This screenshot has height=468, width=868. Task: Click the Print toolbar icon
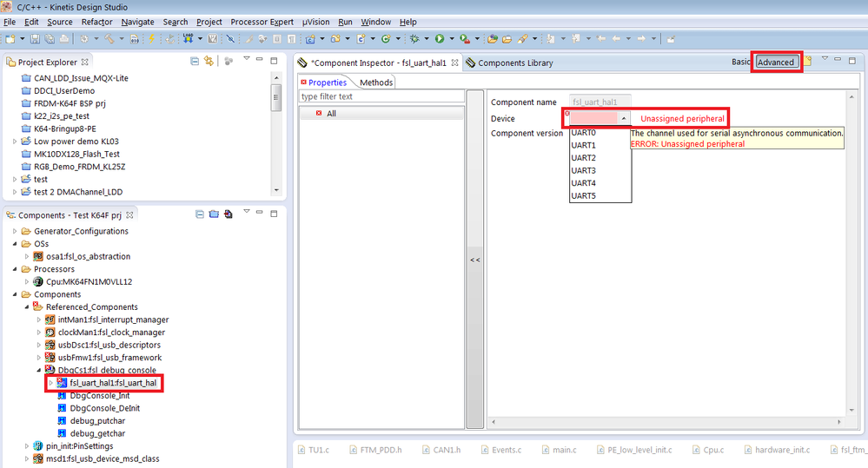click(x=64, y=39)
